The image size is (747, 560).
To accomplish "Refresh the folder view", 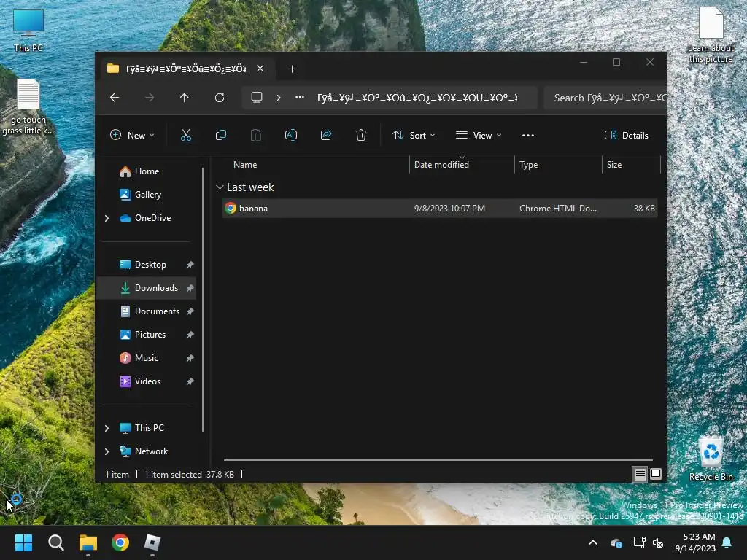I will 220,98.
